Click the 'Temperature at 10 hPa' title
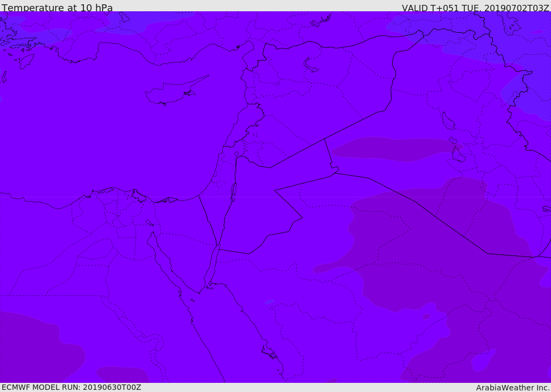The width and height of the screenshot is (551, 392). 57,8
